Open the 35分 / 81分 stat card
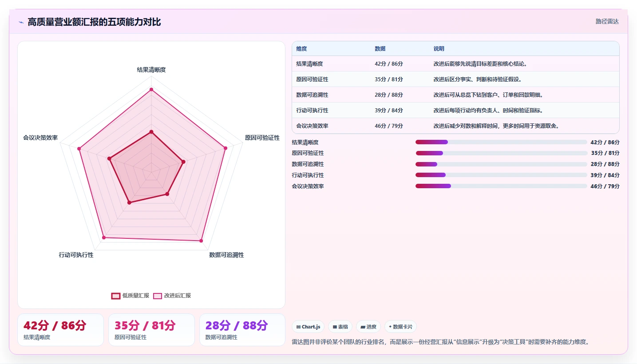Screen dimensions: 637x364 click(x=151, y=330)
